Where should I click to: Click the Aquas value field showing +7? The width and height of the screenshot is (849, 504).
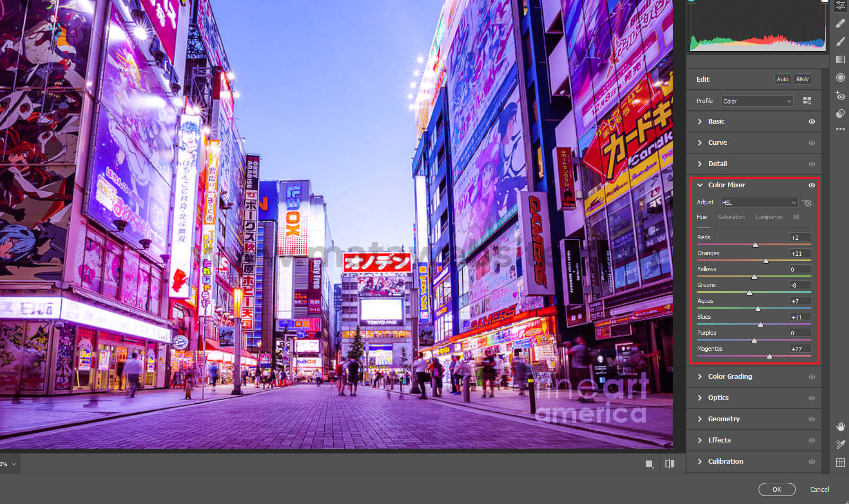pos(800,301)
